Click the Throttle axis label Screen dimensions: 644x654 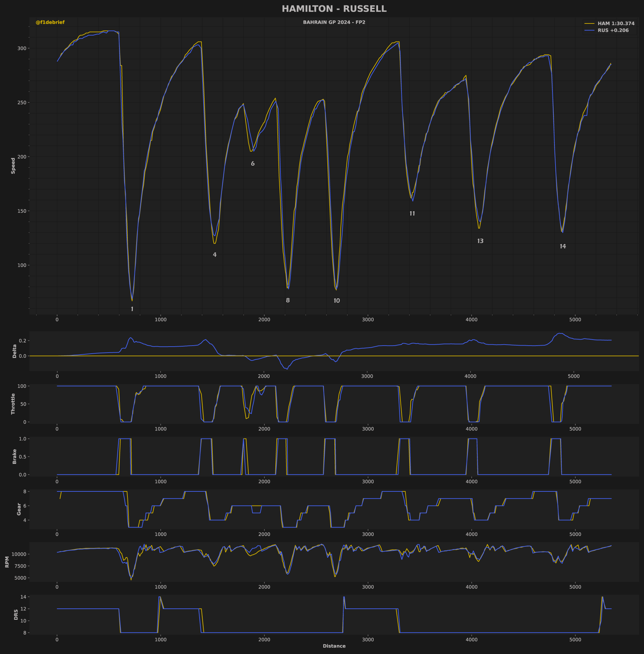click(13, 404)
